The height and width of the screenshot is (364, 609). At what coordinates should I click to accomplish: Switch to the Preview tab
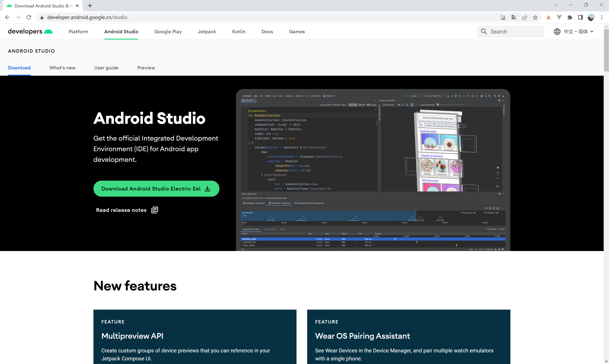[146, 68]
